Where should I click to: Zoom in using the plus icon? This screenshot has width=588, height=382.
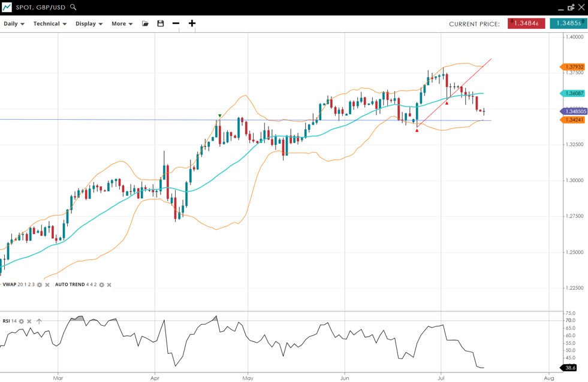(x=192, y=23)
